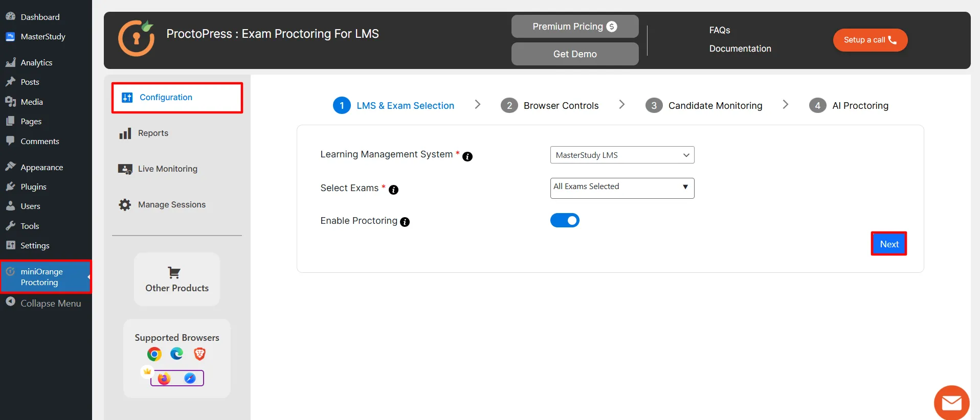
Task: Click the Safari browser icon
Action: (x=190, y=378)
